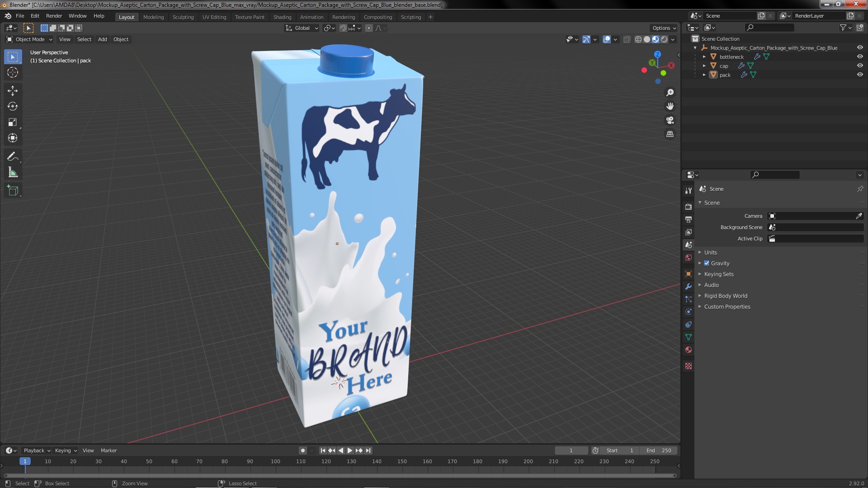Viewport: 868px width, 488px height.
Task: Select the Cursor tool in toolbar
Action: point(13,72)
